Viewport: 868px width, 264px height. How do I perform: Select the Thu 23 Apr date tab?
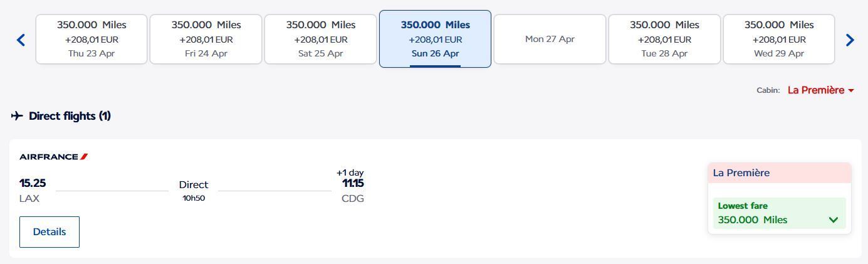92,39
